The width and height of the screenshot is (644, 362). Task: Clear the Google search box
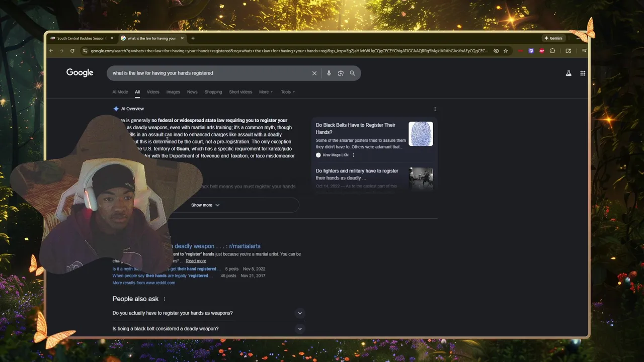(314, 73)
